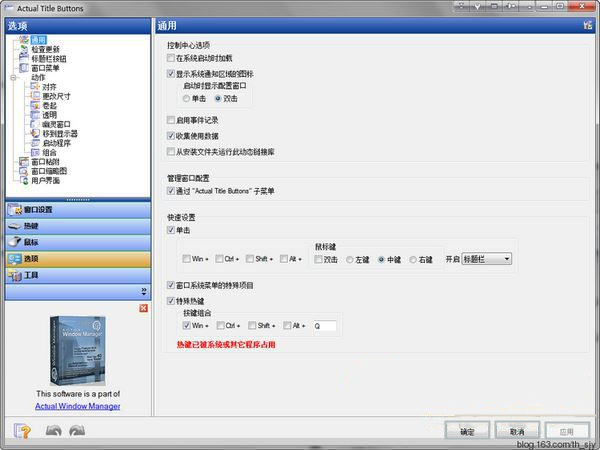Image resolution: width=600 pixels, height=450 pixels.
Task: Open the Actual Window Manager link
Action: 77,406
